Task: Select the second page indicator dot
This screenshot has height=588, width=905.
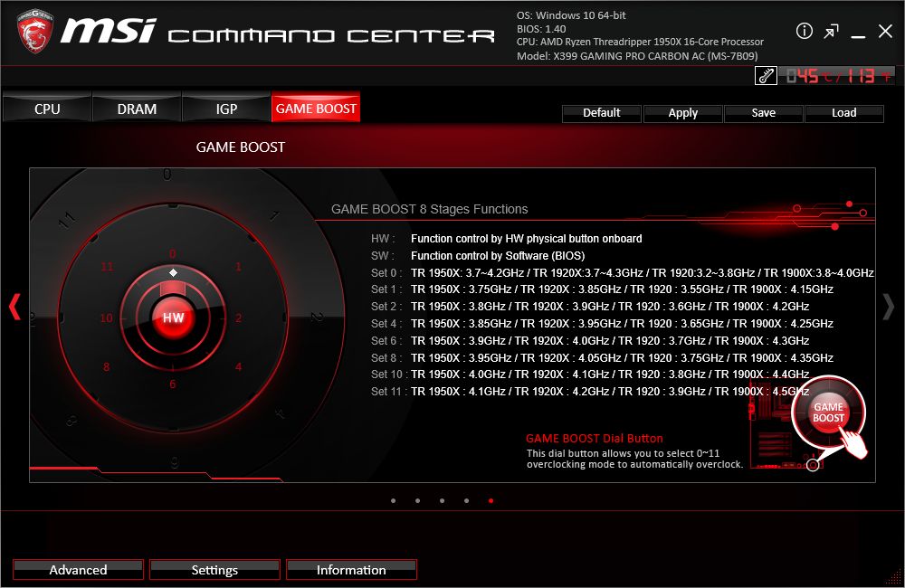Action: coord(417,501)
